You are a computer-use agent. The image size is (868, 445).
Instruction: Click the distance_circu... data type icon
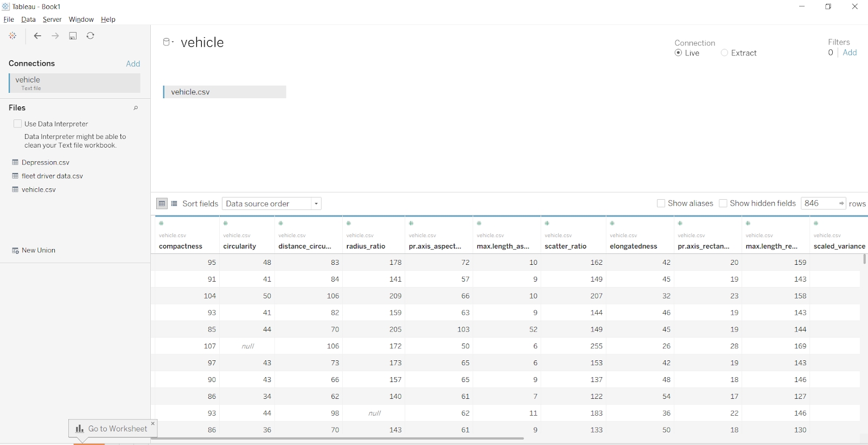(x=281, y=223)
